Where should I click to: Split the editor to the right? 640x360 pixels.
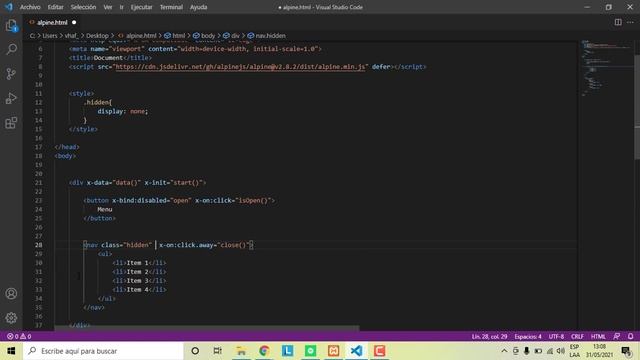(618, 22)
